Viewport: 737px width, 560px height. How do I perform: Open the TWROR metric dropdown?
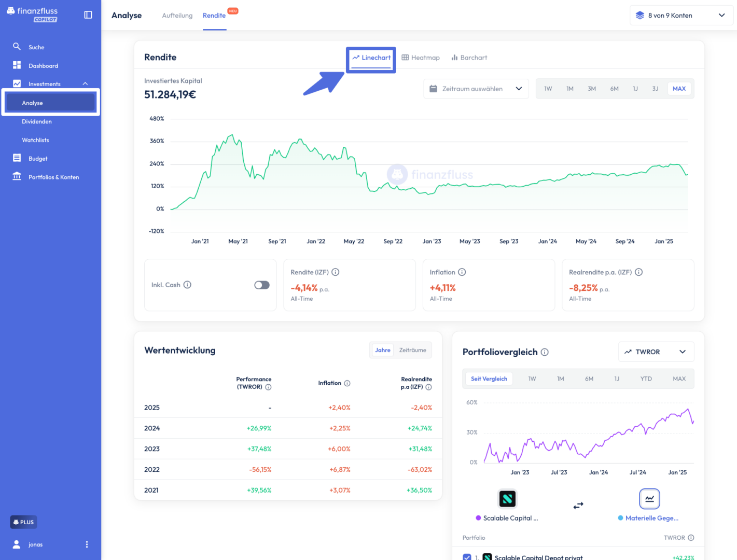tap(656, 352)
